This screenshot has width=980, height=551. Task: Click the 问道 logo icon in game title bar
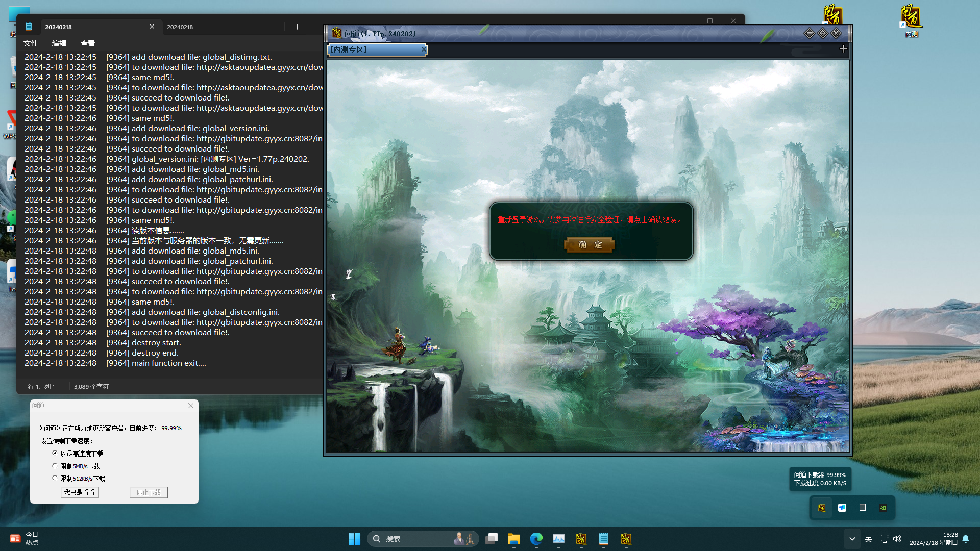coord(337,34)
